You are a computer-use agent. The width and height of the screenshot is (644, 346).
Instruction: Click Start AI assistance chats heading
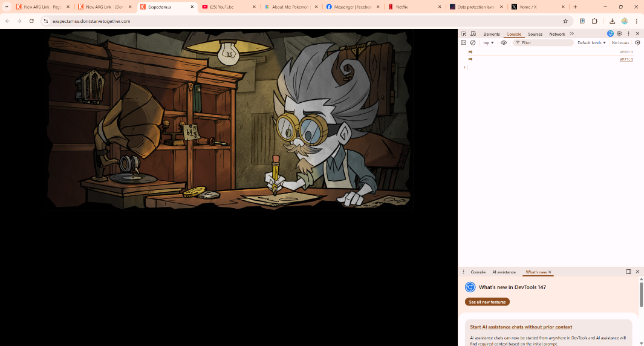(521, 327)
